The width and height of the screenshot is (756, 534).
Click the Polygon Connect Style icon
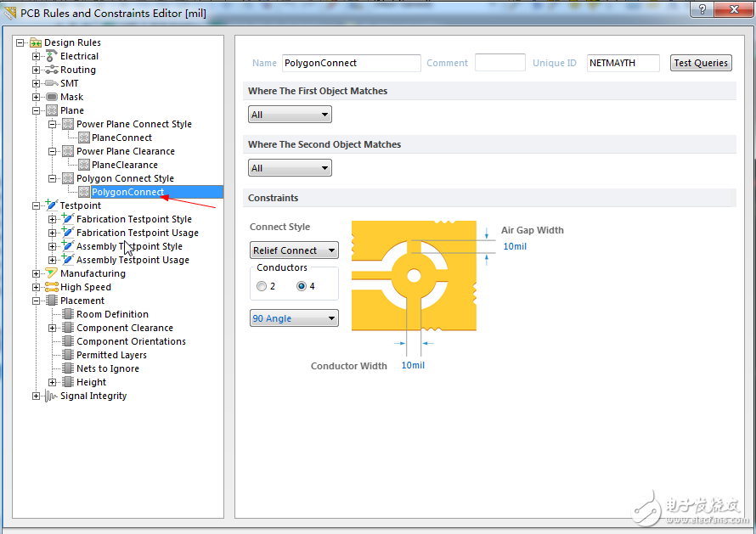point(68,178)
